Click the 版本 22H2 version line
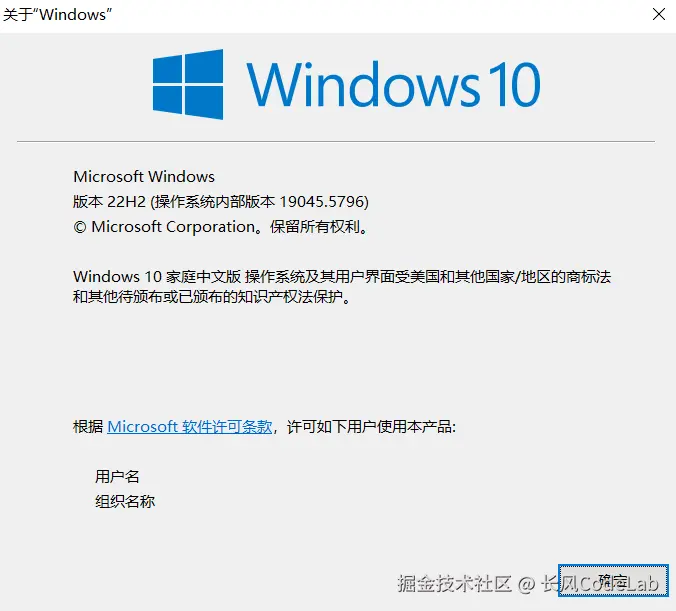 (221, 201)
